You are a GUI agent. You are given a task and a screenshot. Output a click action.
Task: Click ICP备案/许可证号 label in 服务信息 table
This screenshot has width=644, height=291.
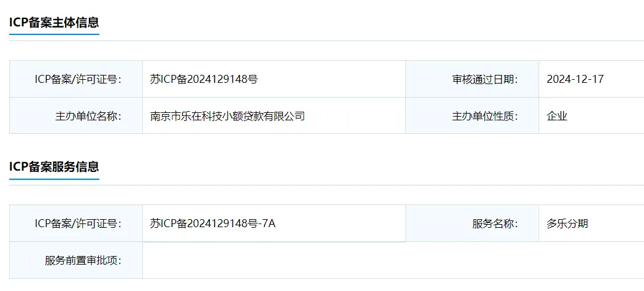(78, 223)
